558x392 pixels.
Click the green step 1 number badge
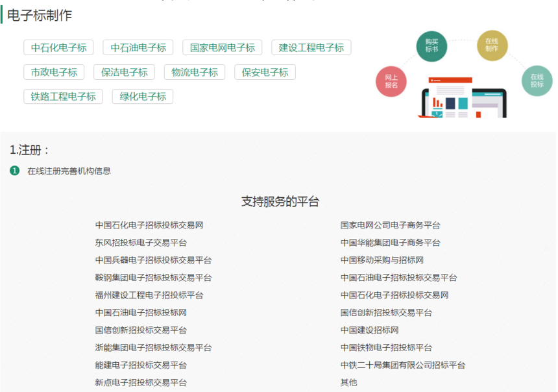(x=15, y=171)
